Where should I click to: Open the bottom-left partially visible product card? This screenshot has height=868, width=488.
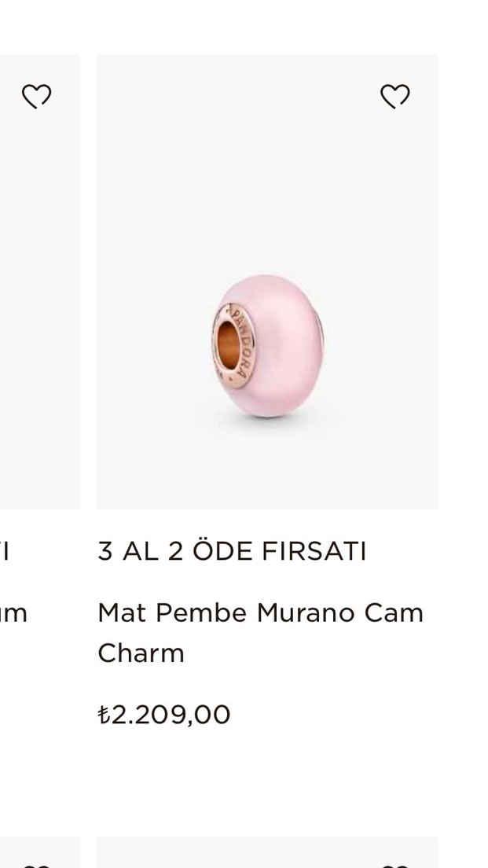tap(40, 852)
